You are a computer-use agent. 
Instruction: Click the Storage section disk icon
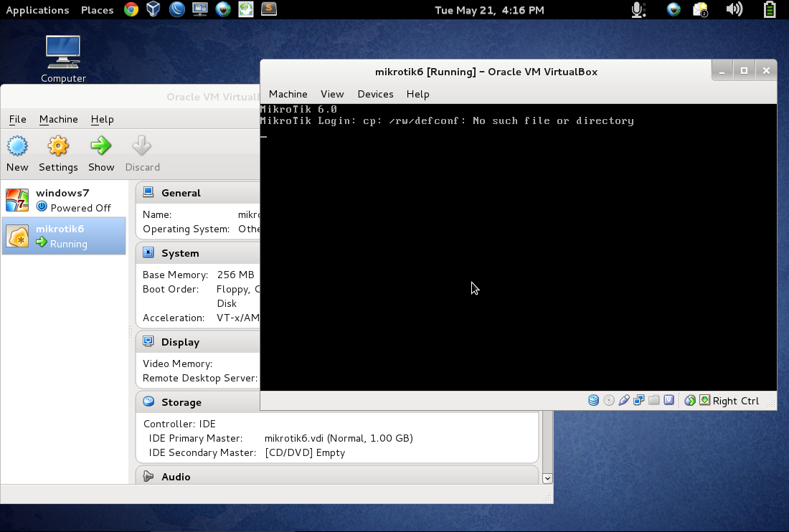tap(148, 402)
